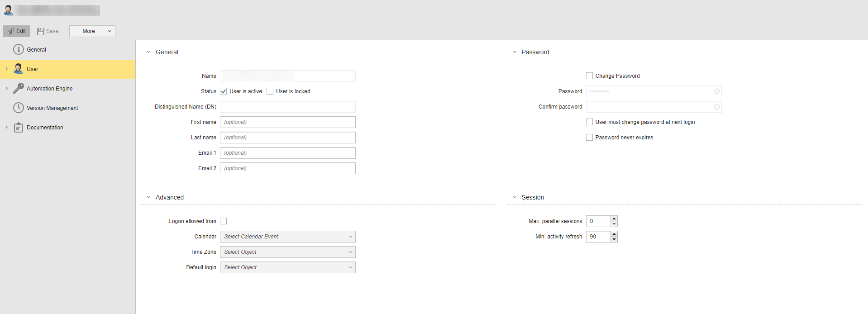Expand the Automation Engine tree node arrow
This screenshot has height=314, width=868.
click(x=6, y=89)
